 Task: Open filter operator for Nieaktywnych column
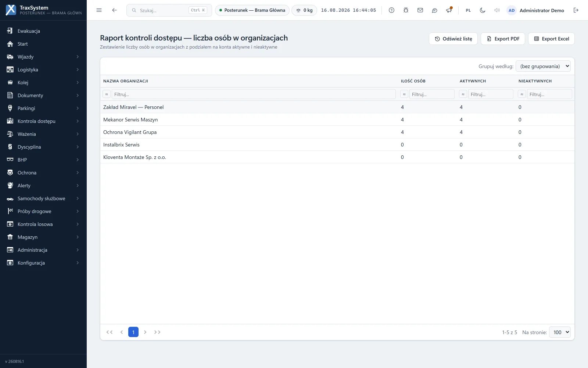pos(522,94)
